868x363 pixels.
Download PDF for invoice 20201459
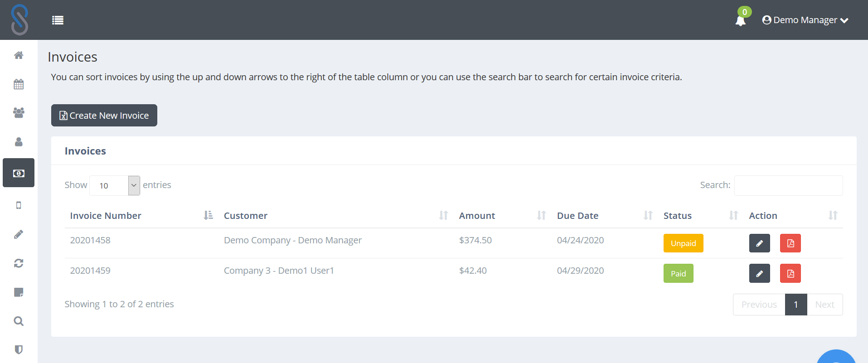pos(790,274)
